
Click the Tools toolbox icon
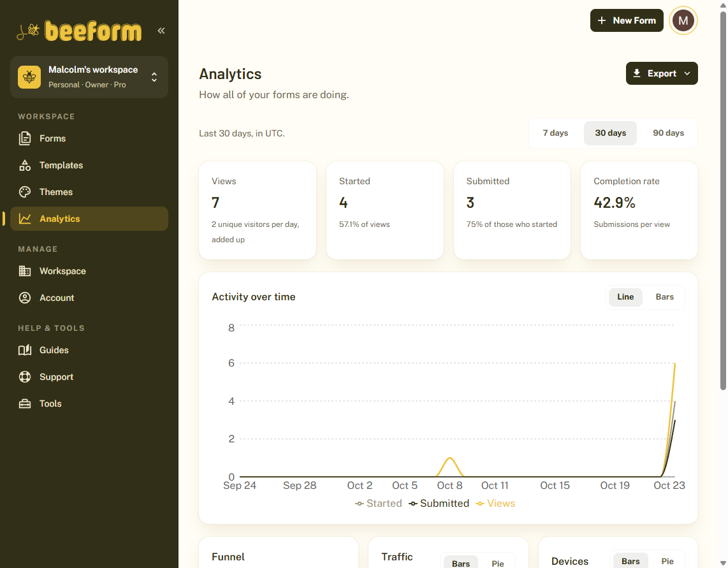pyautogui.click(x=25, y=404)
